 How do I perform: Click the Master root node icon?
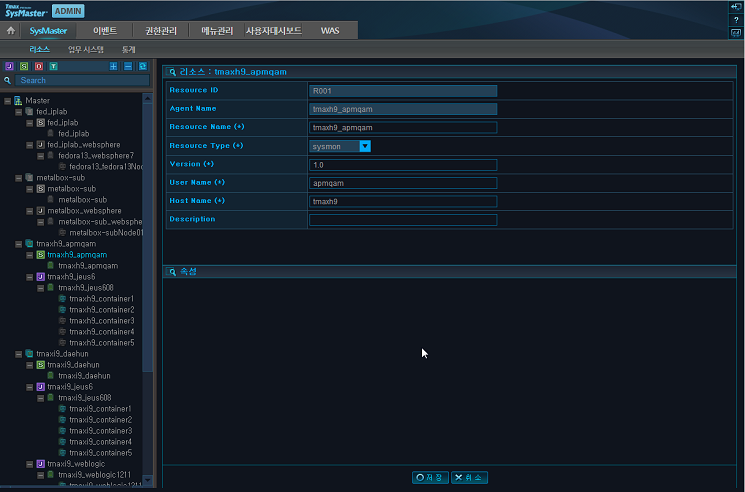click(18, 101)
